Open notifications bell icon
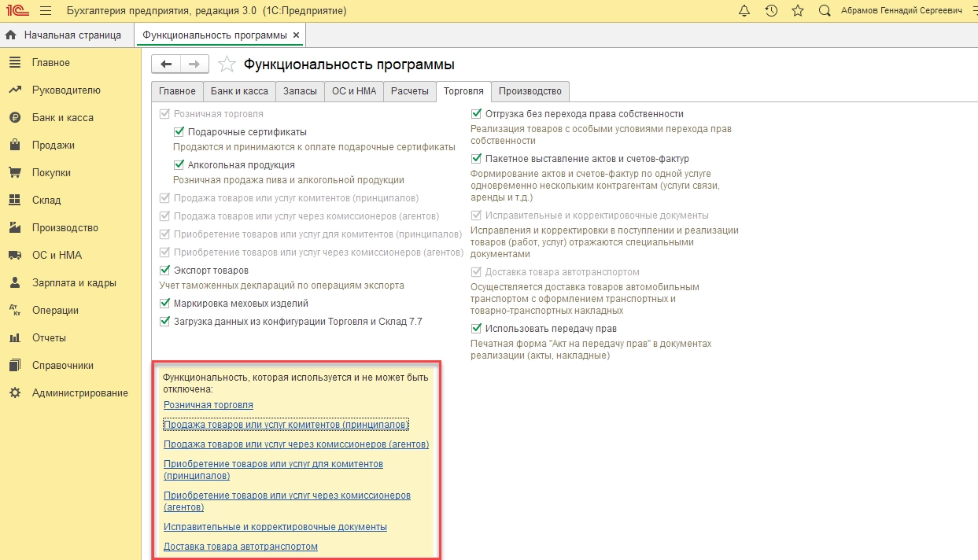The width and height of the screenshot is (978, 560). pyautogui.click(x=744, y=11)
